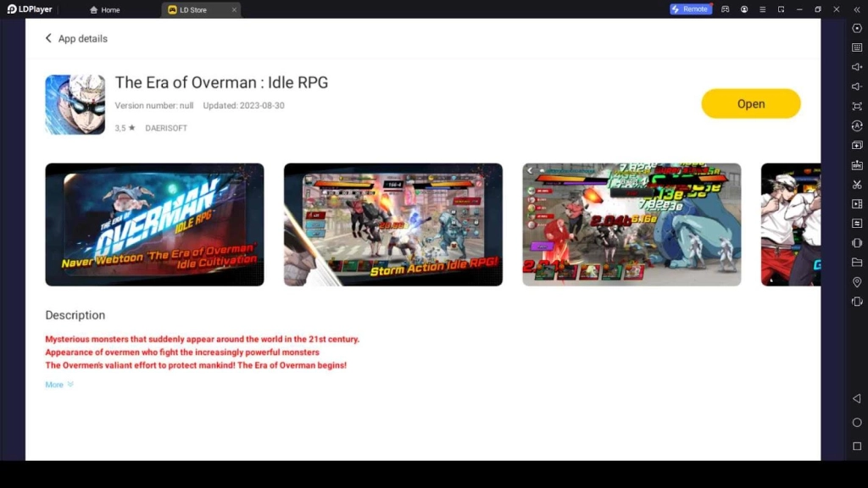Open synchronizer icon in sidebar
Viewport: 868px width, 488px height.
[x=857, y=224]
